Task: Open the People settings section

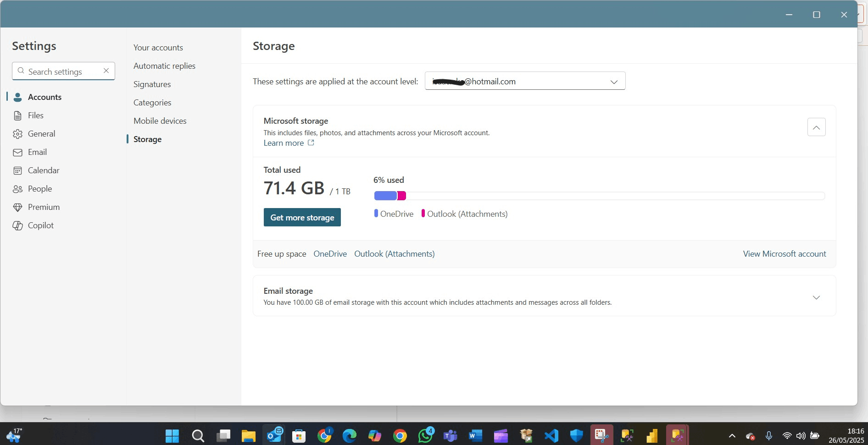Action: click(40, 188)
